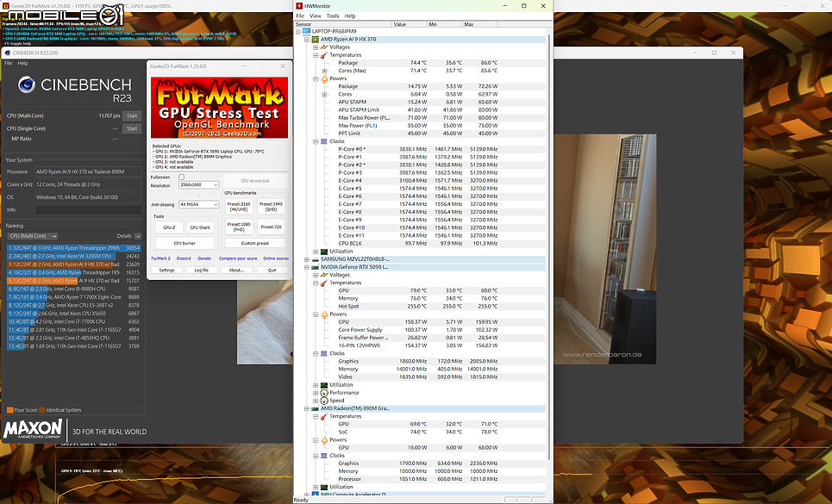The height and width of the screenshot is (504, 832).
Task: Run the Preset:2160 (4K/UHD) benchmark
Action: [239, 206]
